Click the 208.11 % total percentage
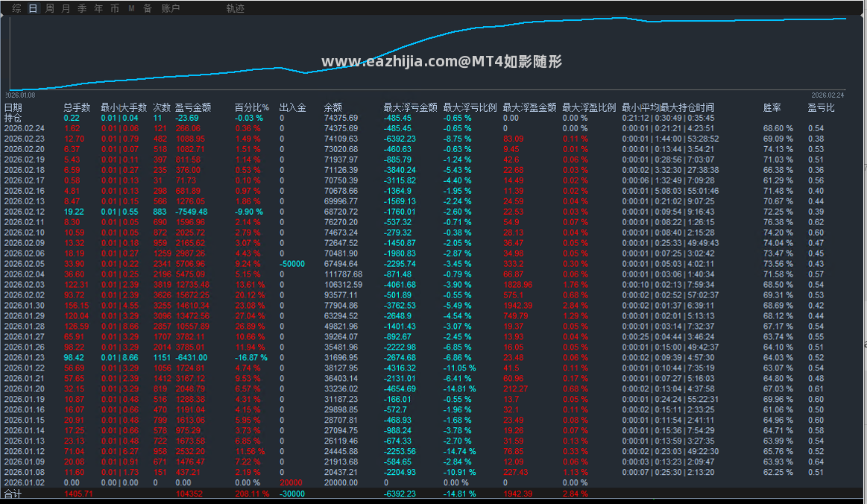 [252, 494]
